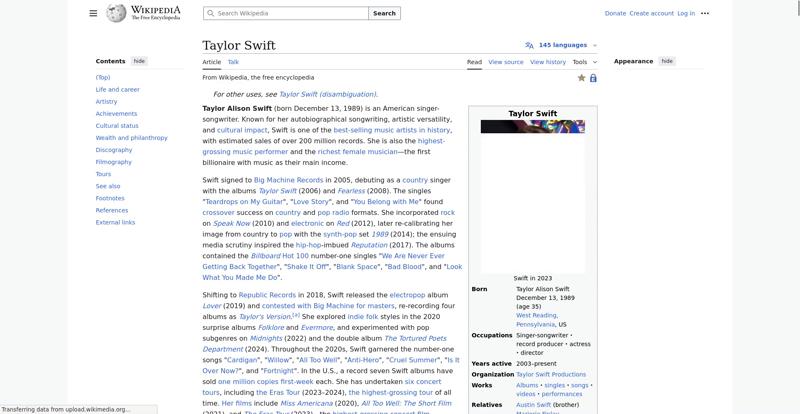Click the Create account link
Screen dimensions: 800x414
coord(652,13)
